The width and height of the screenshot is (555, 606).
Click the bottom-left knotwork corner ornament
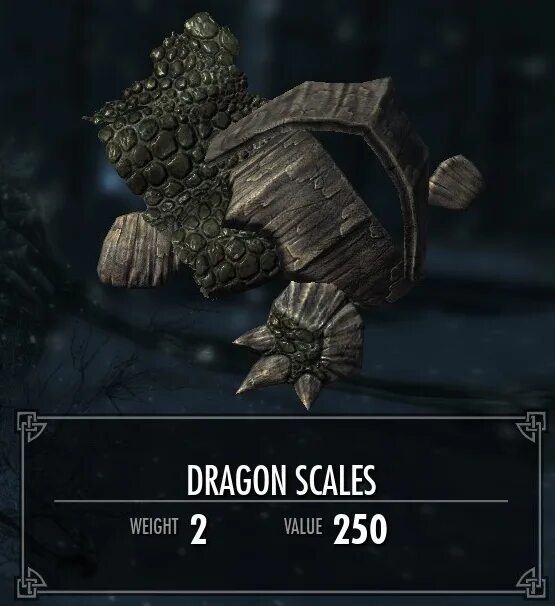[31, 582]
